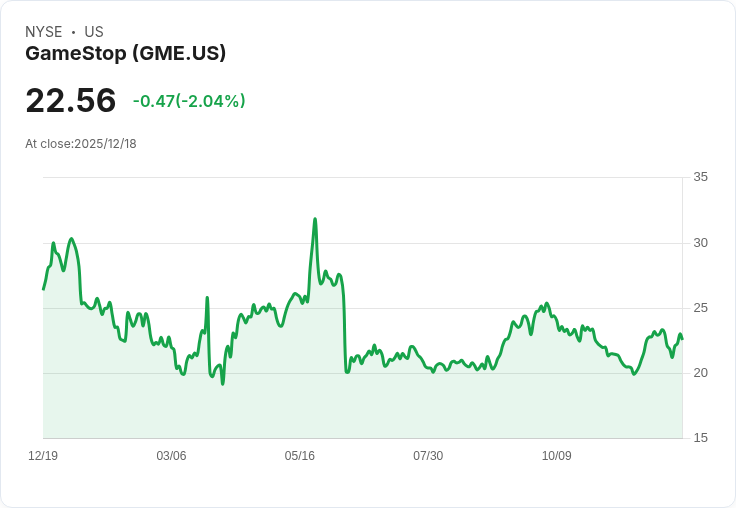736x508 pixels.
Task: Select the 07/30 date on the x-axis
Action: pyautogui.click(x=428, y=456)
